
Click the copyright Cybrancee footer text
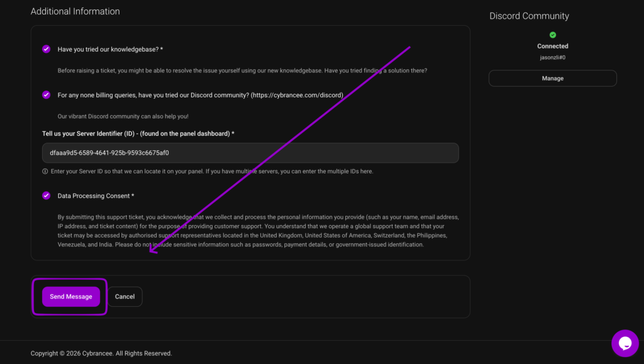tap(101, 353)
